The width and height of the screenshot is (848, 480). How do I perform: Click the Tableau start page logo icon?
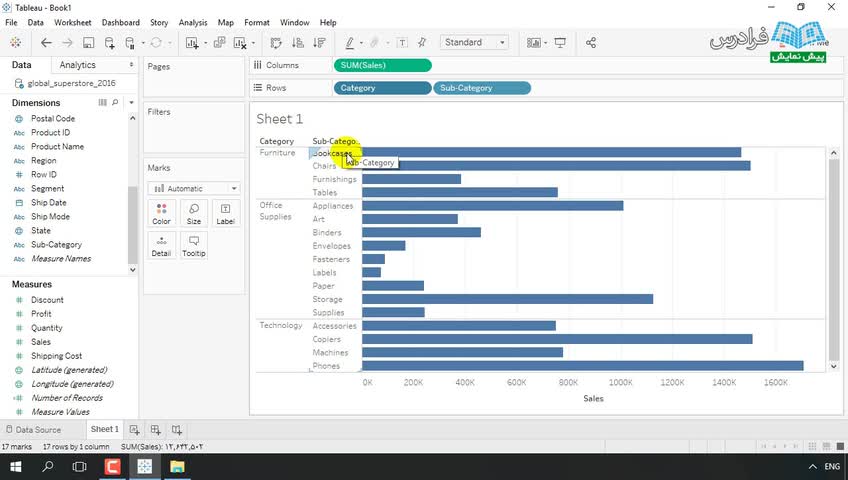coord(15,43)
